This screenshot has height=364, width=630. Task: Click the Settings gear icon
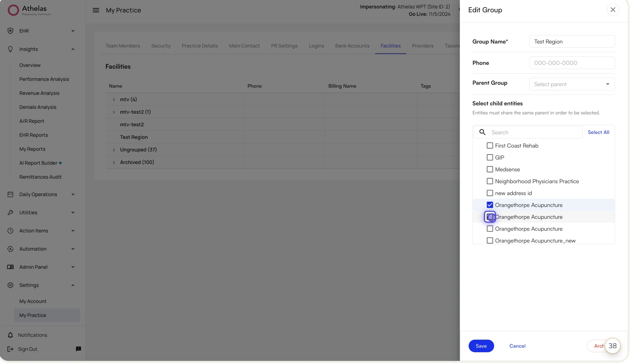click(10, 285)
